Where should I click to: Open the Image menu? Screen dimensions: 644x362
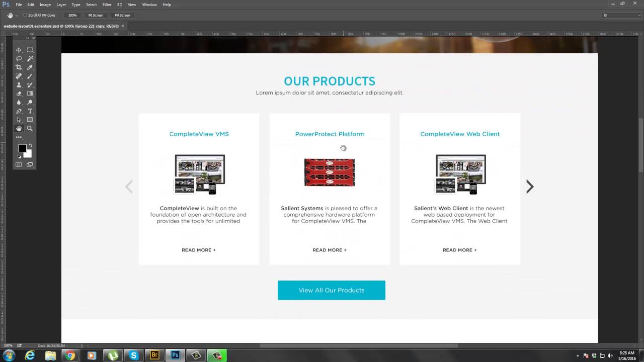click(45, 5)
